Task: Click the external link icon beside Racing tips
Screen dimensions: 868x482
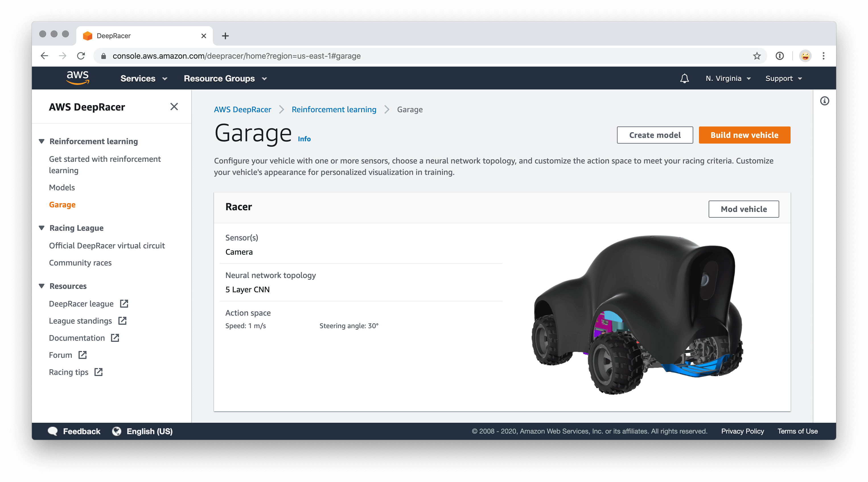Action: pyautogui.click(x=98, y=372)
